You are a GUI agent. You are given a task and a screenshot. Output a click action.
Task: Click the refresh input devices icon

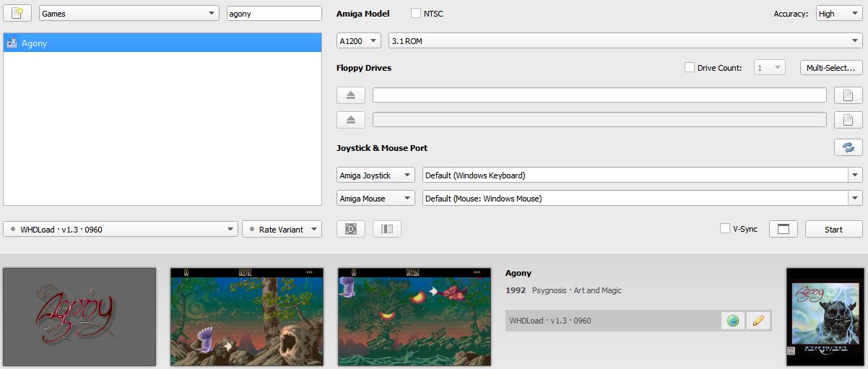(848, 147)
